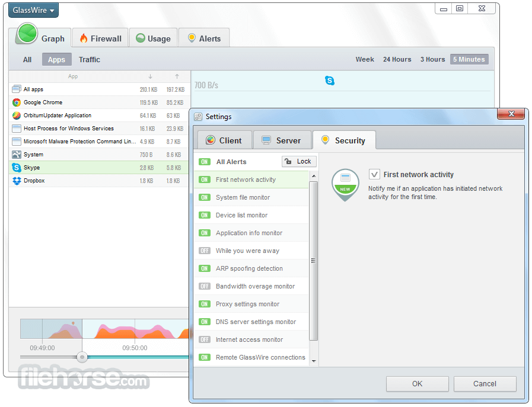Viewport: 532px width, 407px height.
Task: Open the GlassWire dropdown menu
Action: pos(33,10)
